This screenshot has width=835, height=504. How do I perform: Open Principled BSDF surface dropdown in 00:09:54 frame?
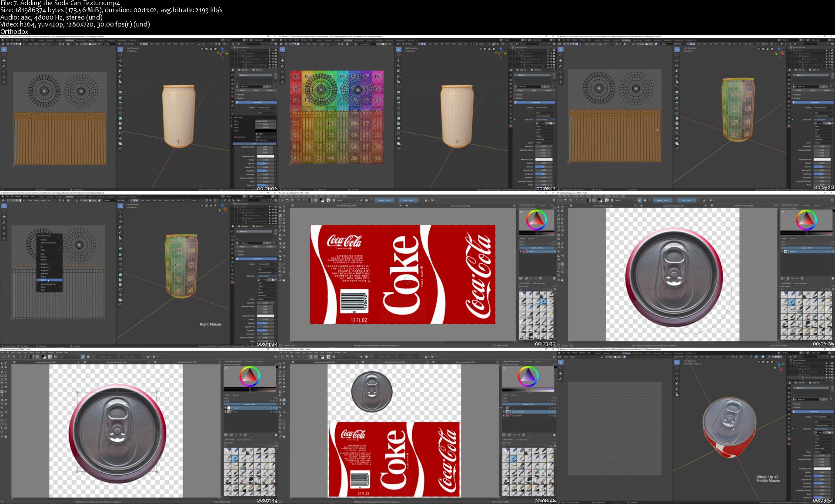pos(823,417)
